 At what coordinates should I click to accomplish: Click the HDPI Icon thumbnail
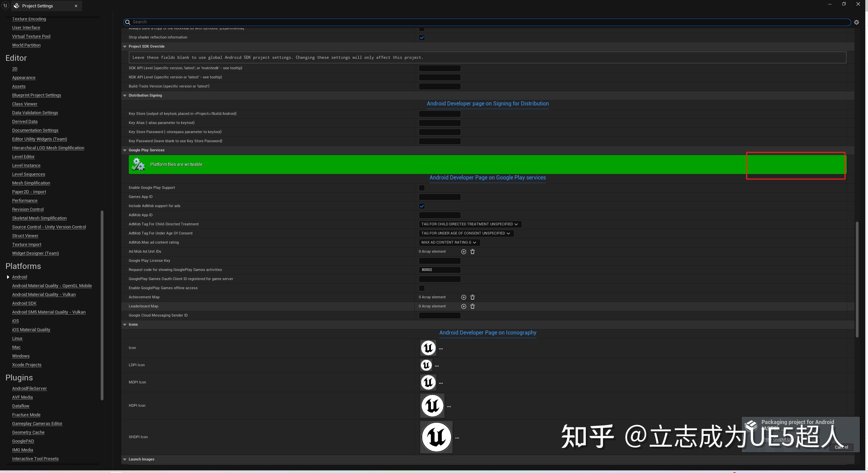tap(432, 405)
